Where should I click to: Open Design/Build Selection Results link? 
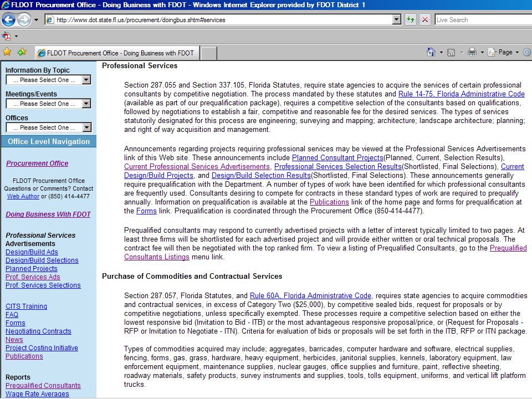coord(261,176)
